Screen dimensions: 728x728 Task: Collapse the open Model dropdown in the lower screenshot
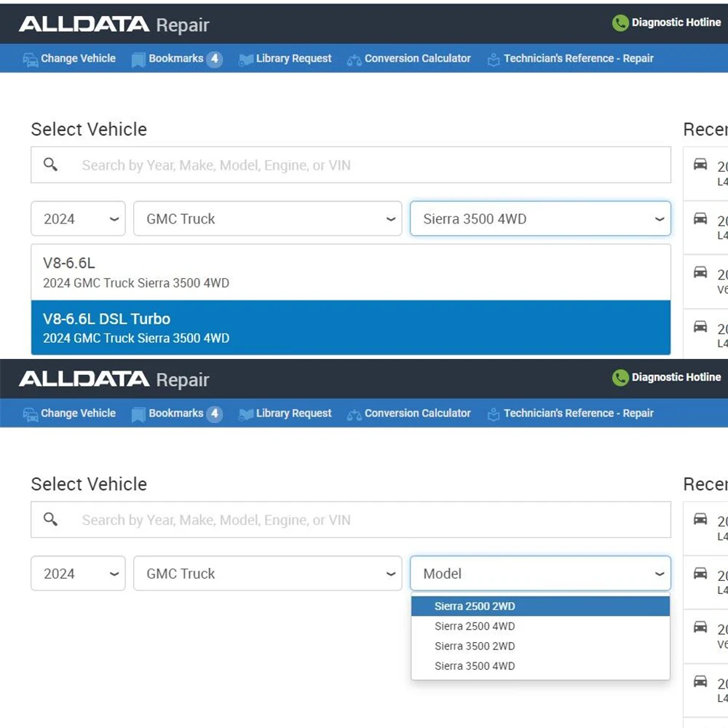pos(540,574)
